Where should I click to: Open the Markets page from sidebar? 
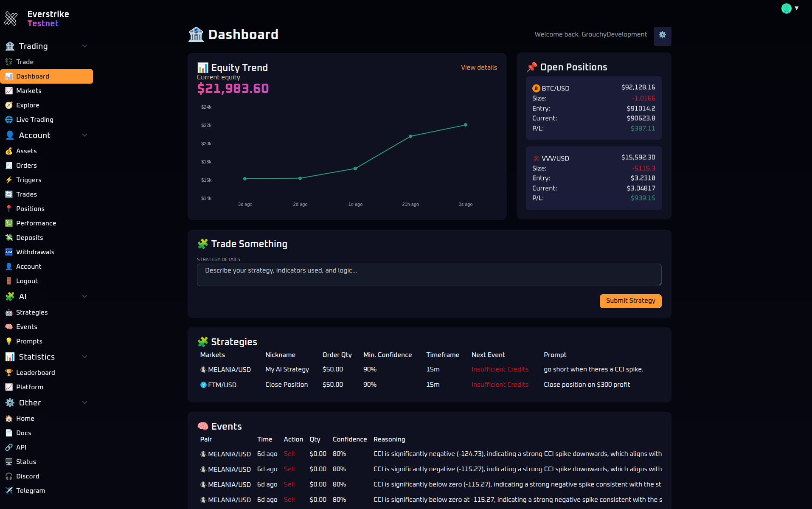[x=28, y=91]
